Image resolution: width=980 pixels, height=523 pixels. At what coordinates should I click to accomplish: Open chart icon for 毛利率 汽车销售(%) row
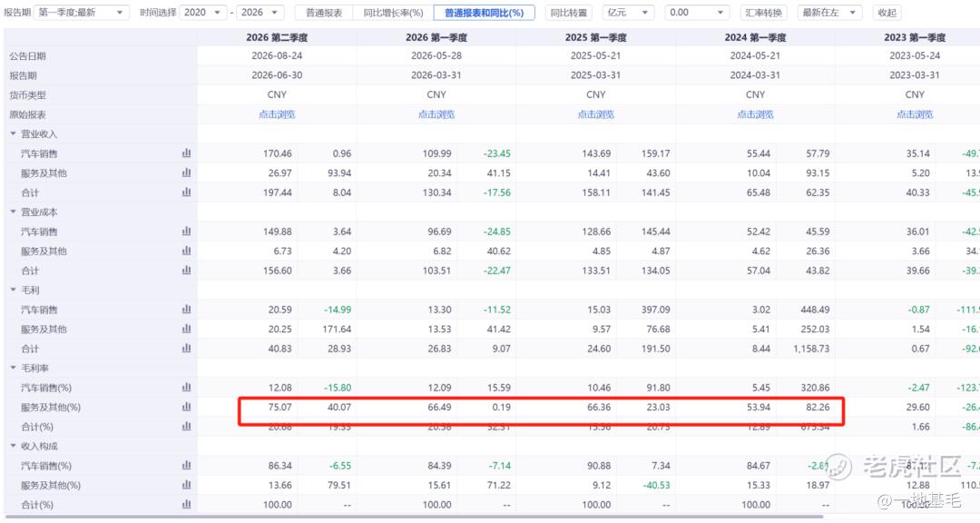(186, 387)
